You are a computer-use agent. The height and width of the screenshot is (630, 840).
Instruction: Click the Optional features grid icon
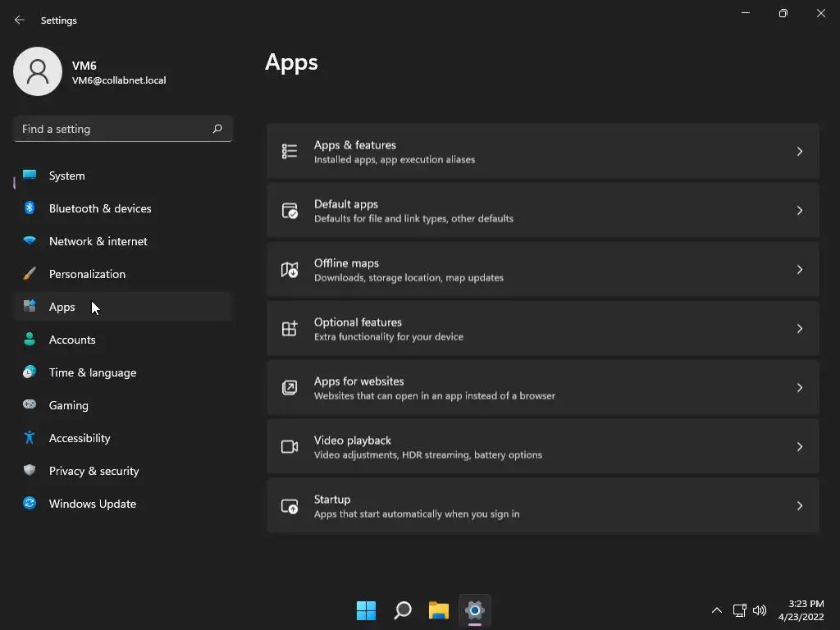tap(290, 328)
